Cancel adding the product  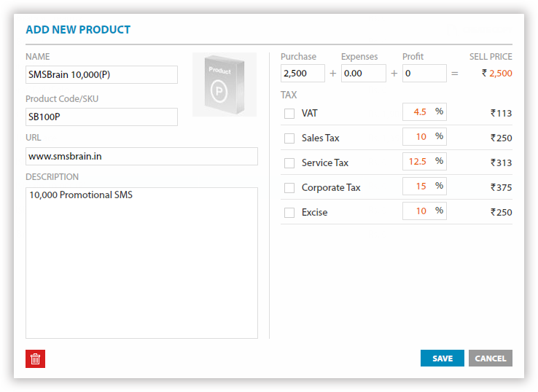491,358
